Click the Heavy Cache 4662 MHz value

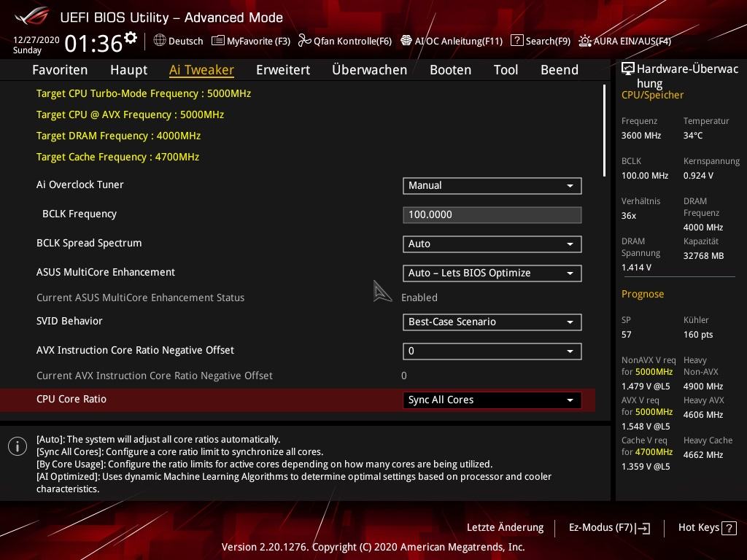pyautogui.click(x=703, y=455)
